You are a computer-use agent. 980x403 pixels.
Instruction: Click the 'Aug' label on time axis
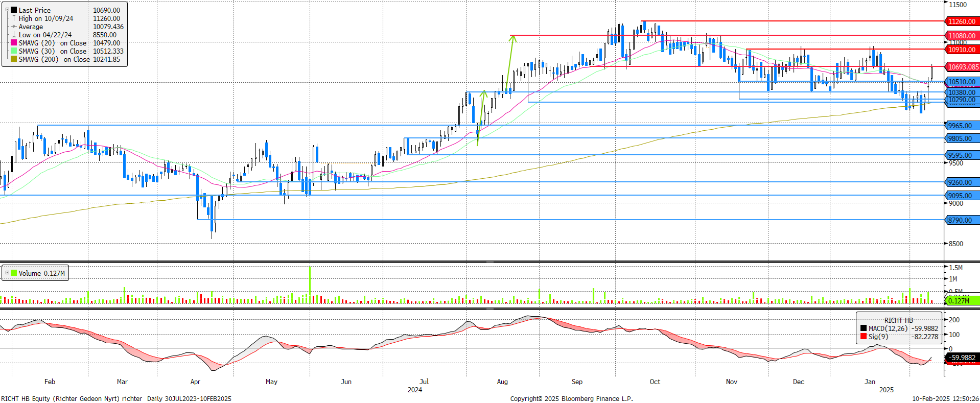pos(502,382)
